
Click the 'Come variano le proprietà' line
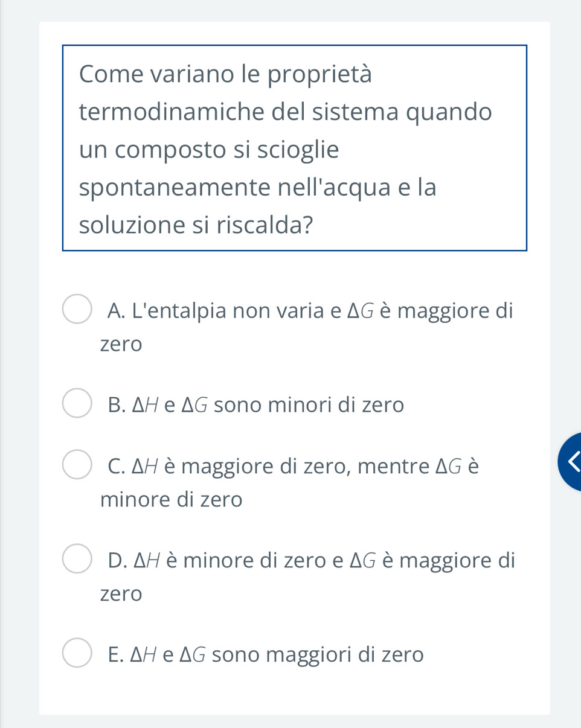(x=225, y=74)
